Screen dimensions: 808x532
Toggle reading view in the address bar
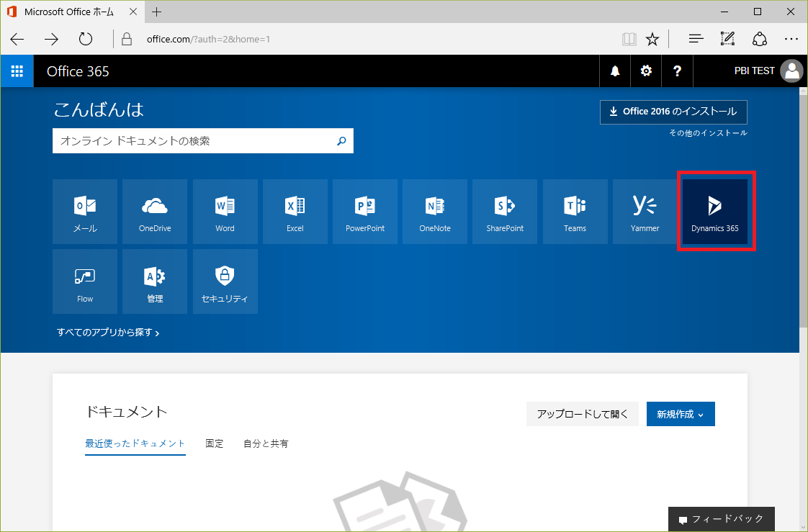point(629,39)
